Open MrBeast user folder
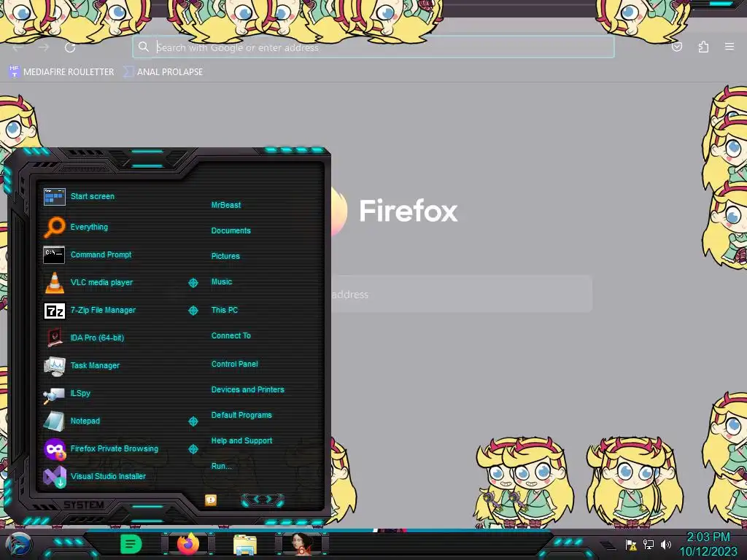This screenshot has height=560, width=747. coord(226,205)
